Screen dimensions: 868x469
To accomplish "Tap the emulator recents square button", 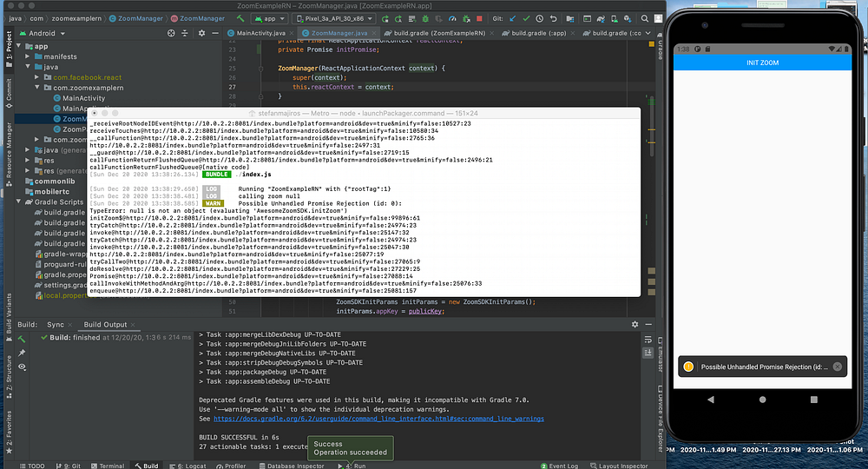I will pyautogui.click(x=814, y=400).
